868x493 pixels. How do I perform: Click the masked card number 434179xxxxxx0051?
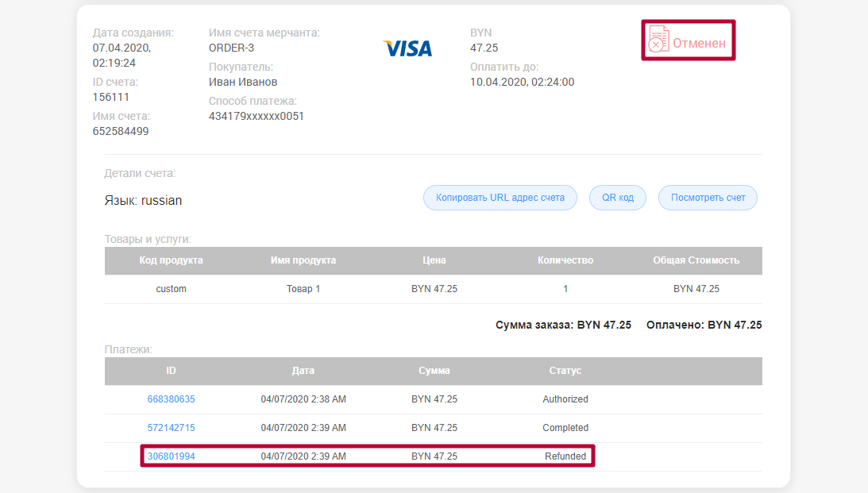(x=256, y=116)
